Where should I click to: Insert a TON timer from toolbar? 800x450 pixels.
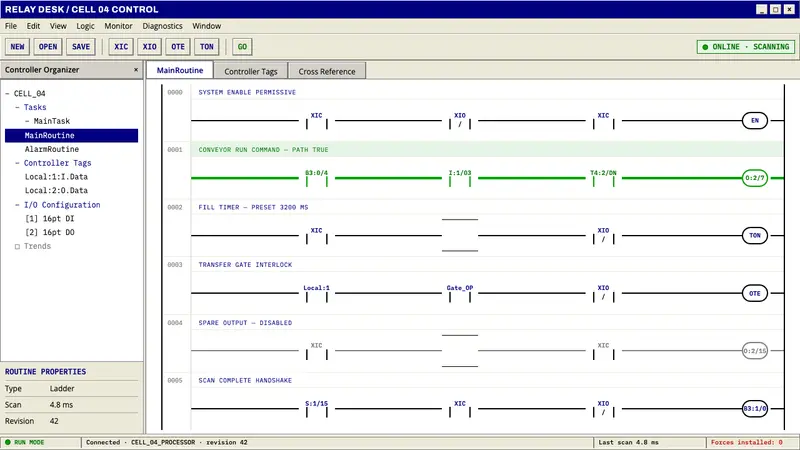point(207,46)
